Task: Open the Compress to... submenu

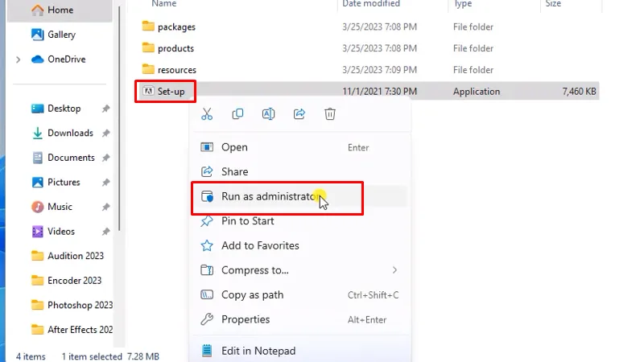Action: point(300,270)
